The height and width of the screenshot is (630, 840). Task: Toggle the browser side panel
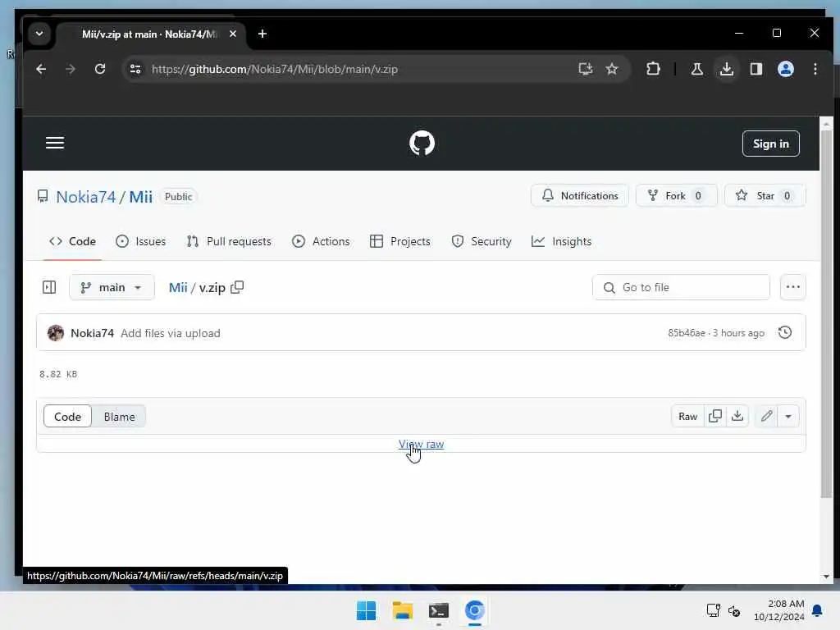[x=756, y=69]
